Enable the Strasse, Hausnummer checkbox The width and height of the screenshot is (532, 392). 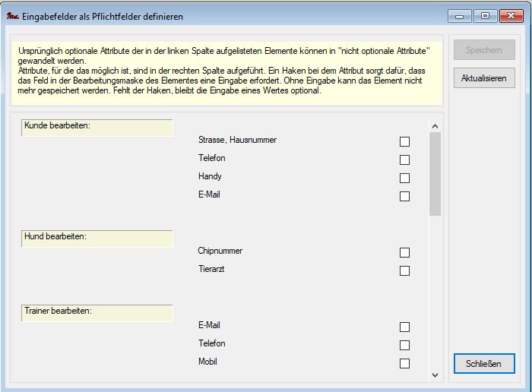pos(404,141)
